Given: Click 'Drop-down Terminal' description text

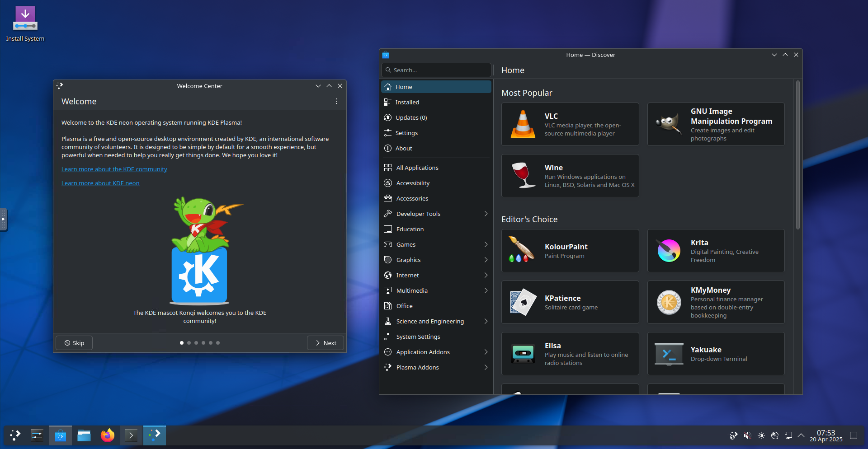Looking at the screenshot, I should pyautogui.click(x=719, y=359).
